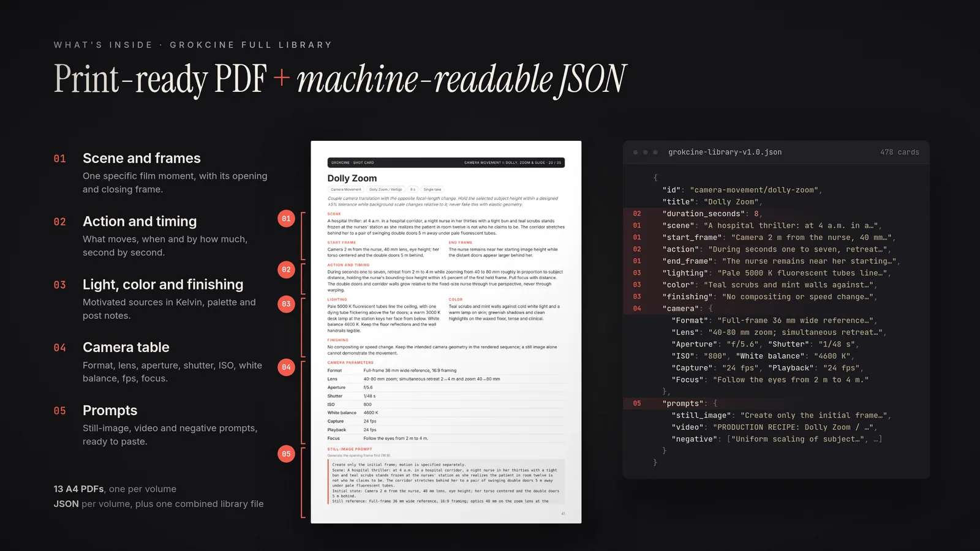Click the 'machine-readable JSON' italic headline
The image size is (980, 551).
click(x=462, y=80)
